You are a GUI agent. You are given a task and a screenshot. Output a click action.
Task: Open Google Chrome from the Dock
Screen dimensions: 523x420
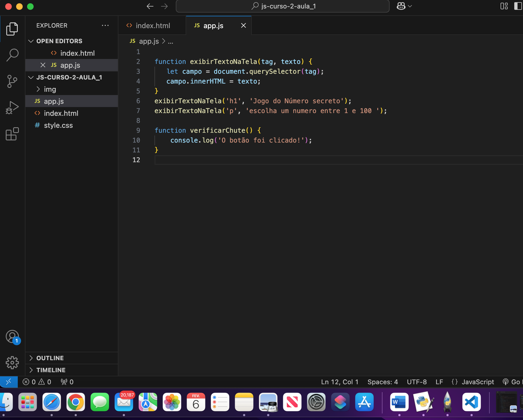[76, 402]
